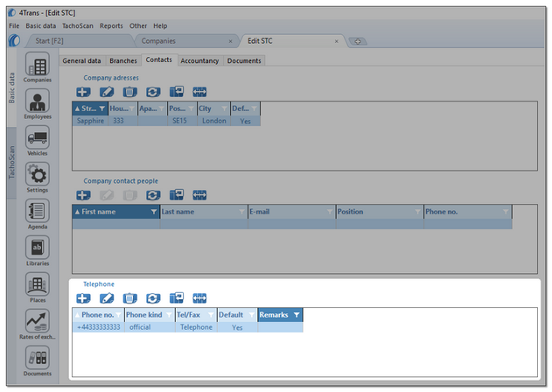Open filter on Phone kind column
The width and height of the screenshot is (552, 392).
pos(170,315)
